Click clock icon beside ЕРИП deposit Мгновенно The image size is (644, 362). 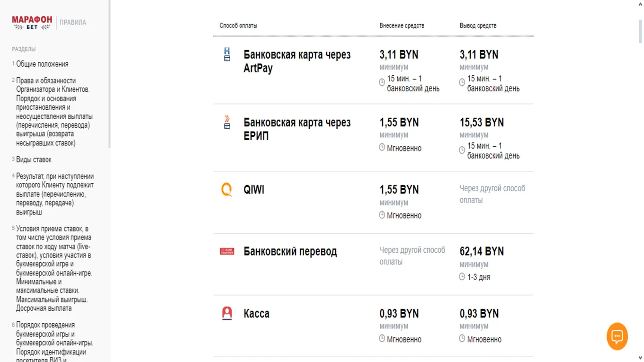(x=382, y=147)
